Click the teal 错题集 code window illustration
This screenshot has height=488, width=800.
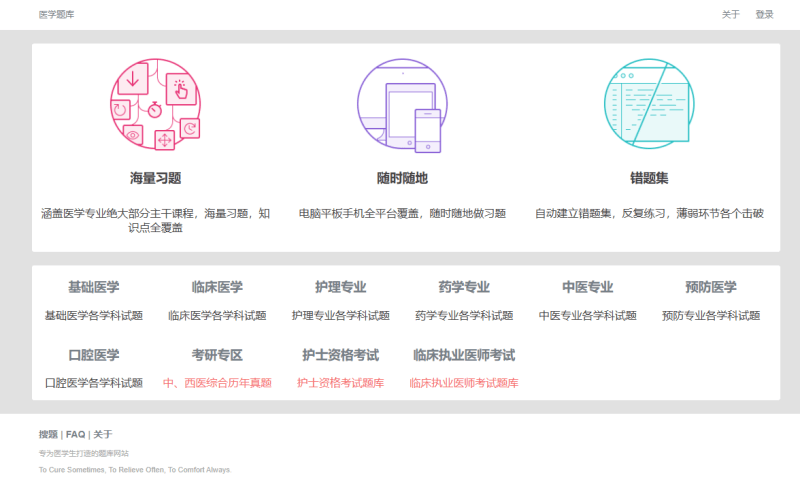(x=649, y=104)
